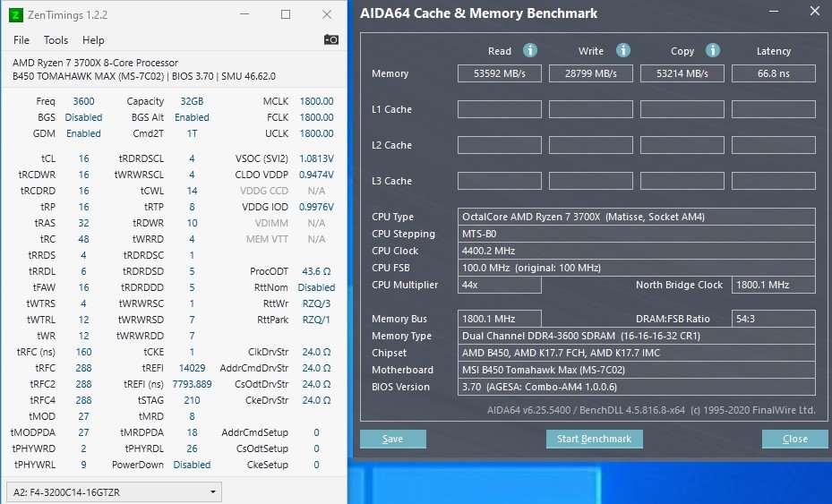Viewport: 832px width, 504px height.
Task: Click the Chipset value AMD B450
Action: pos(636,353)
